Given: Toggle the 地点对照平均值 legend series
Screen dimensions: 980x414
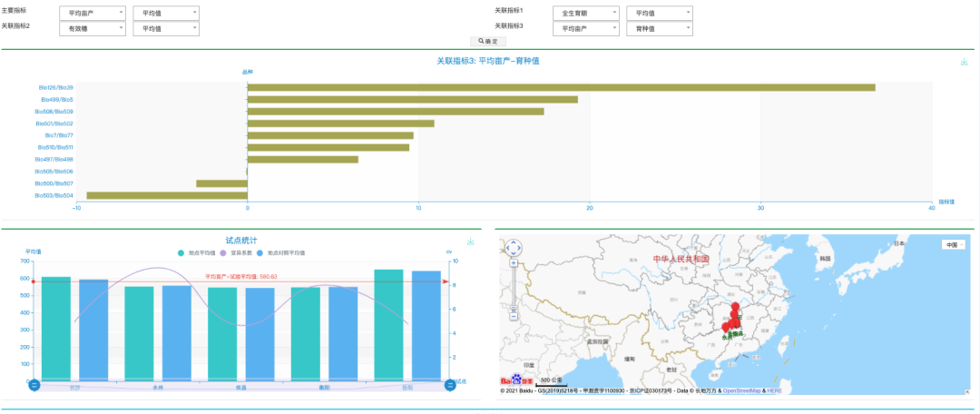Looking at the screenshot, I should click(281, 253).
